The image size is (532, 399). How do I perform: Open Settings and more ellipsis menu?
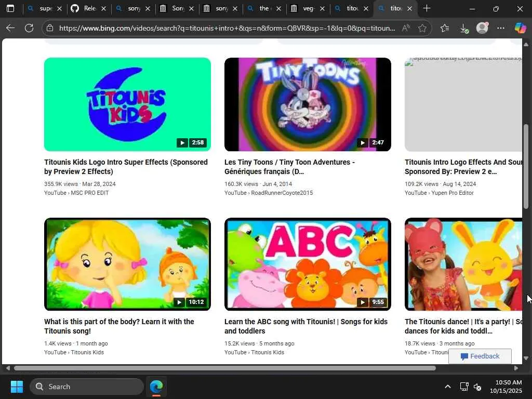[500, 28]
